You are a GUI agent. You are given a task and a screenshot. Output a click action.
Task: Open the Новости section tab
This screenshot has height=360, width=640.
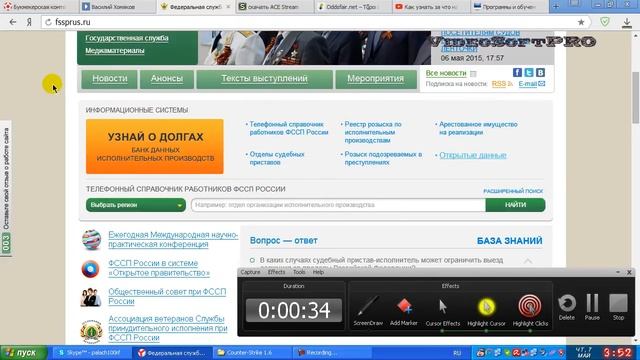click(109, 79)
